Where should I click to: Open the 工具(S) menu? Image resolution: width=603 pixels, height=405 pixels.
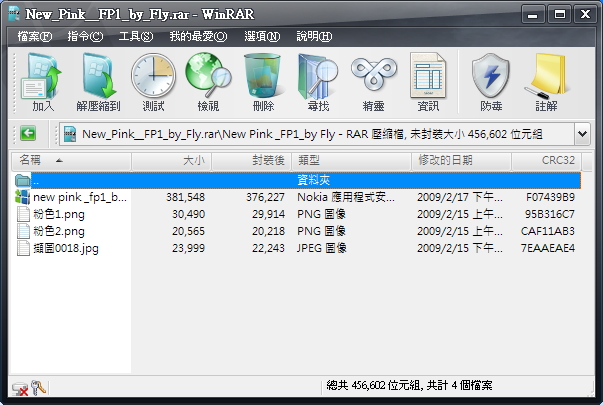pyautogui.click(x=136, y=37)
